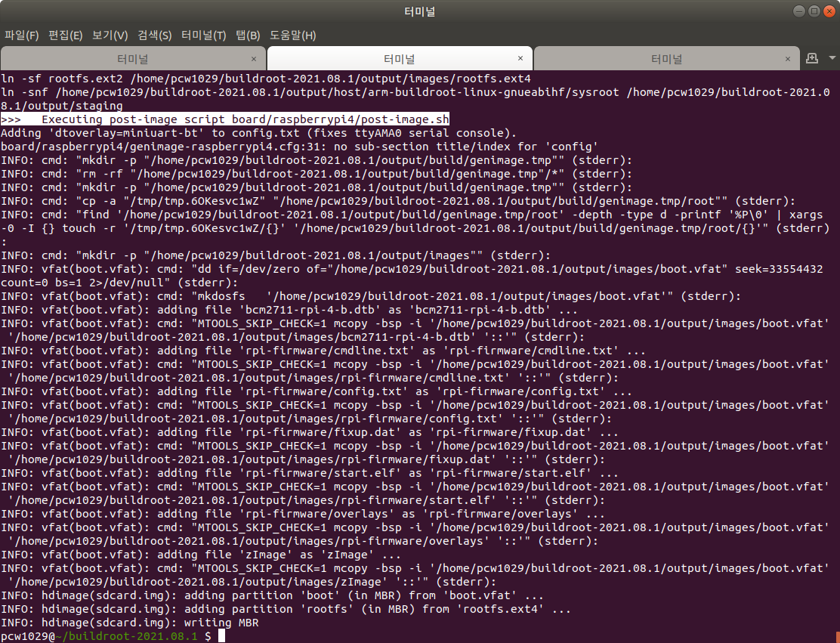Open the 보기(V) menu
The image size is (840, 643).
(110, 35)
